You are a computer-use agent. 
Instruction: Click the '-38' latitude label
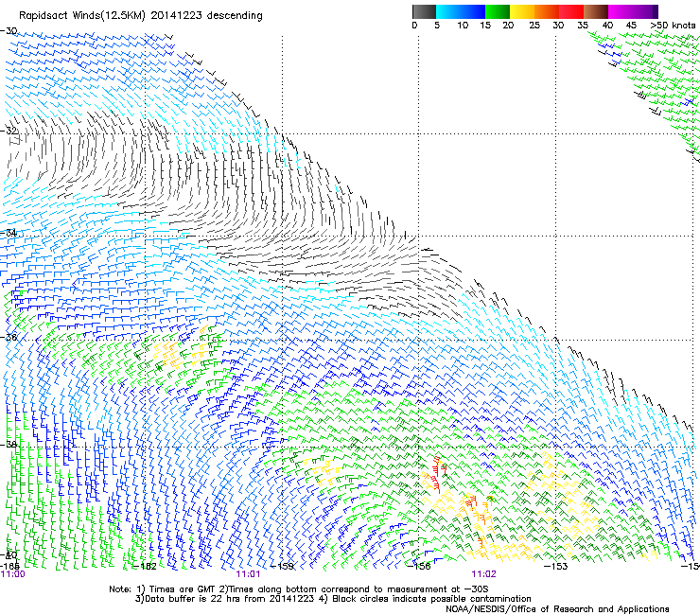pos(9,445)
